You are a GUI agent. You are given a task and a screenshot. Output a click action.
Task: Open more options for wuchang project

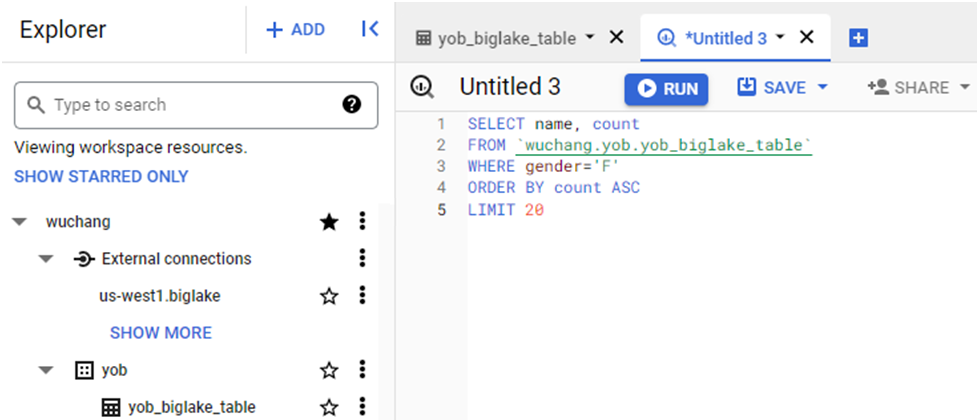pos(363,221)
